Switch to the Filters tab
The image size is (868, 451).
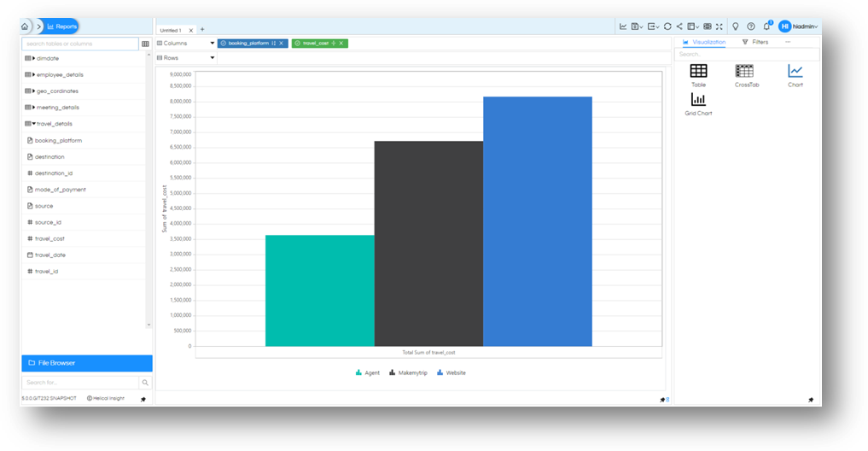pos(755,42)
